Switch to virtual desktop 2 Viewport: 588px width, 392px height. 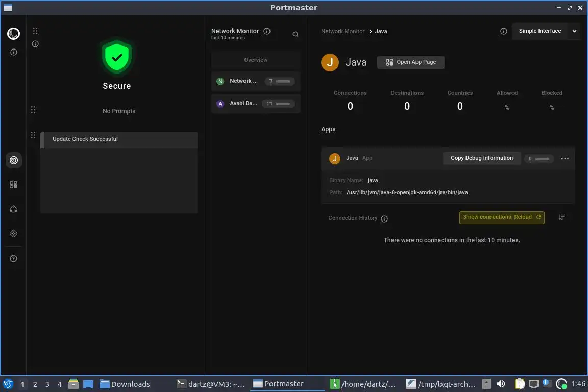point(35,384)
